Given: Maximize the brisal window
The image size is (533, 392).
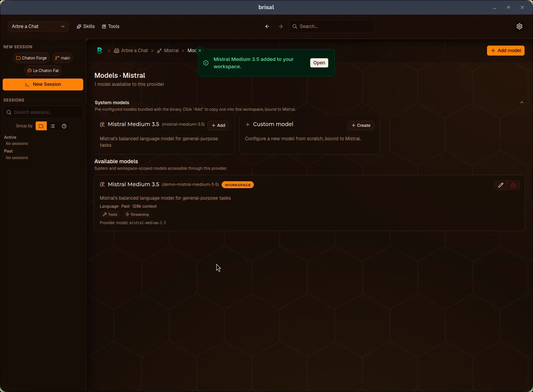Looking at the screenshot, I should [508, 7].
